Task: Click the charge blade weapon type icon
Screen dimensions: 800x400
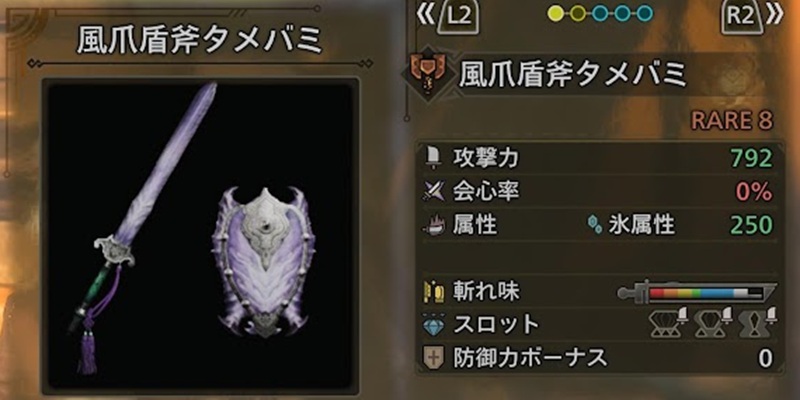Action: [x=428, y=75]
